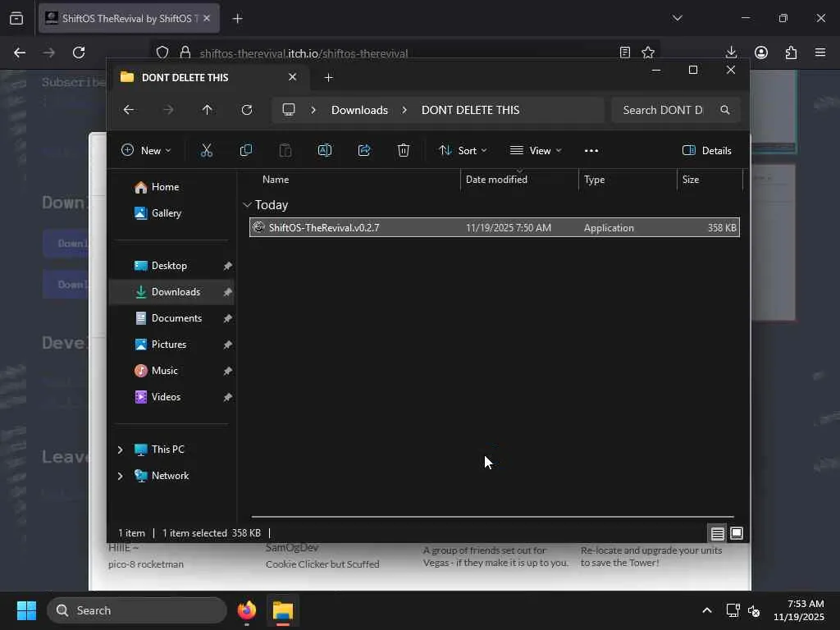Open the New dropdown in Explorer
840x630 pixels.
[x=146, y=151]
